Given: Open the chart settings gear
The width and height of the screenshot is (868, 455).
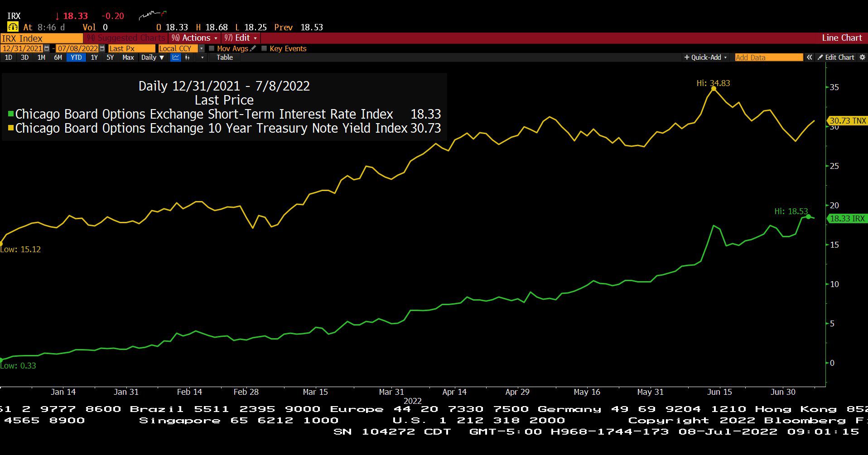Looking at the screenshot, I should (x=862, y=57).
